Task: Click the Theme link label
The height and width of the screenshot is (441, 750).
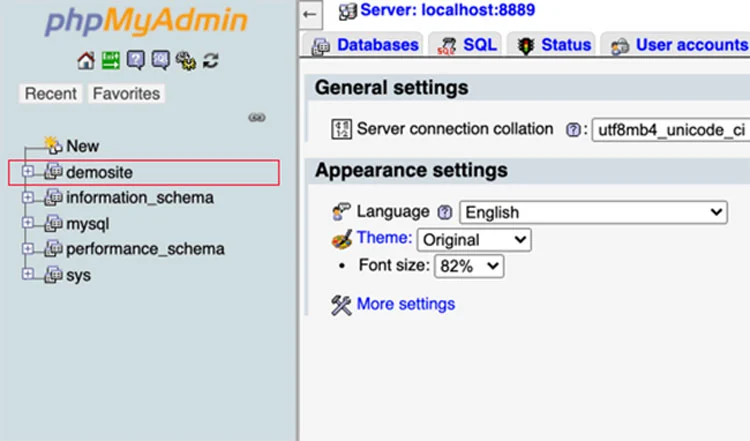Action: coord(385,237)
